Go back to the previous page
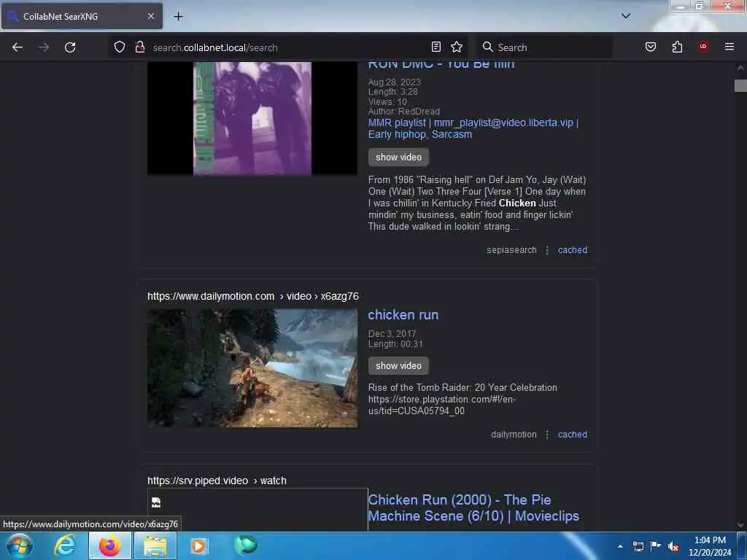 (x=18, y=47)
